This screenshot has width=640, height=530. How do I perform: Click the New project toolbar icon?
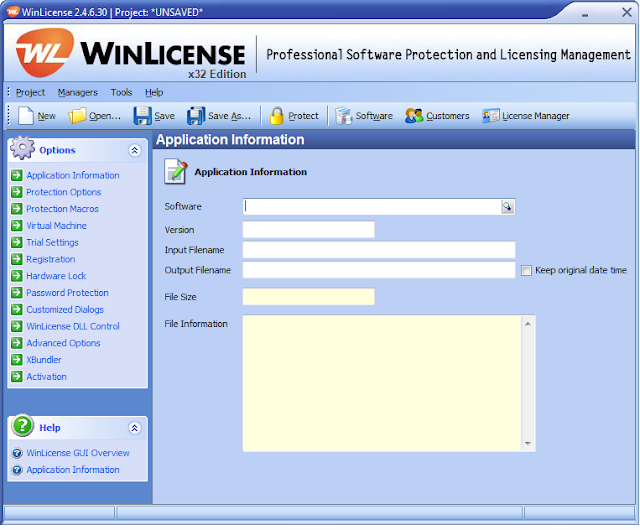click(x=26, y=116)
